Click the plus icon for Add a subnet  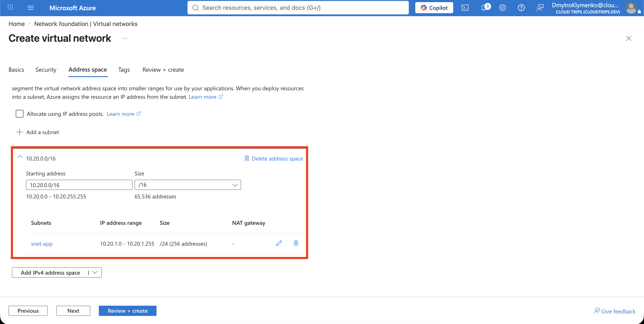pyautogui.click(x=20, y=132)
